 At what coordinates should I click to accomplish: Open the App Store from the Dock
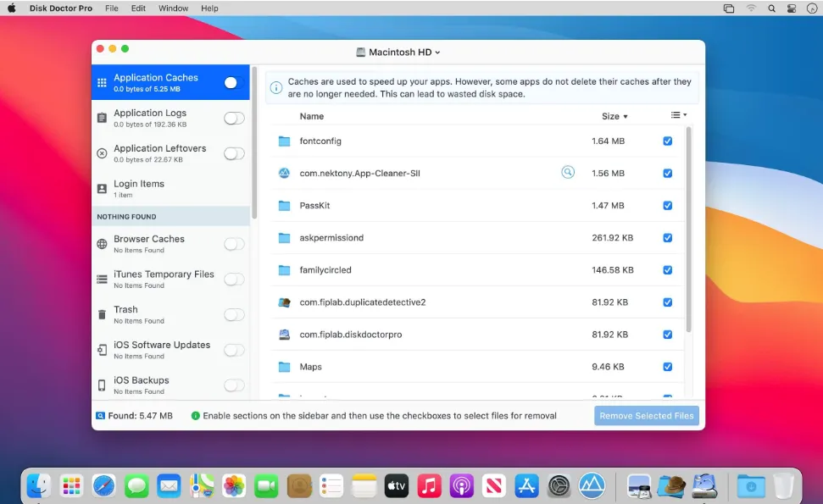point(526,486)
